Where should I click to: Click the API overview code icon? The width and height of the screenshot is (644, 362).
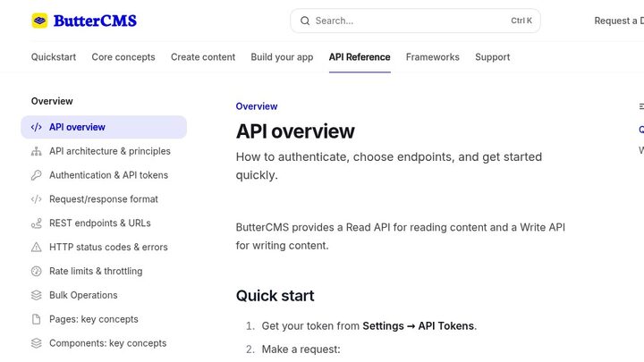pos(36,127)
